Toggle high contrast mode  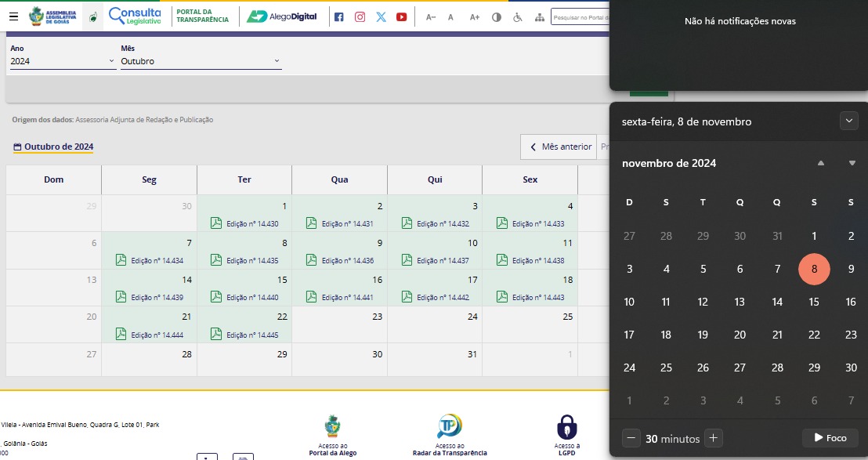[496, 16]
